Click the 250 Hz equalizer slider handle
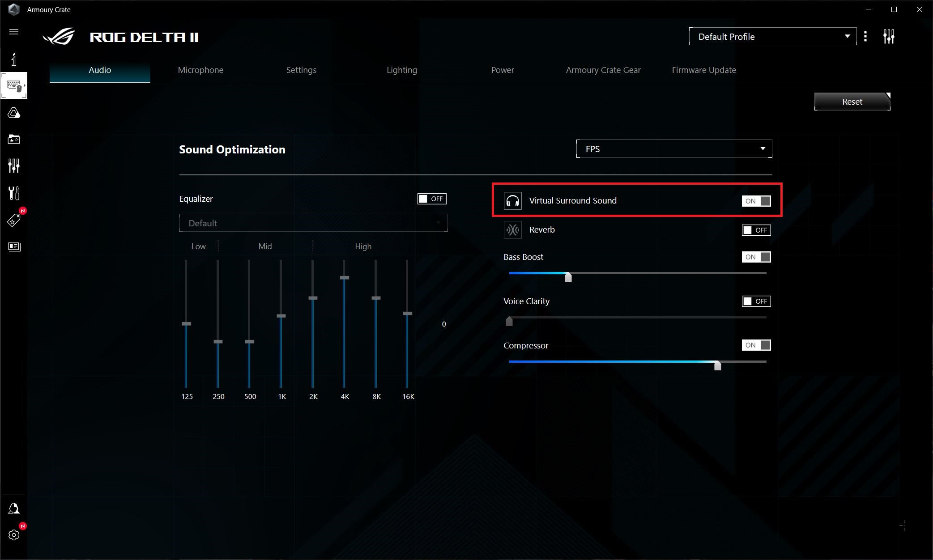The width and height of the screenshot is (933, 560). click(218, 341)
